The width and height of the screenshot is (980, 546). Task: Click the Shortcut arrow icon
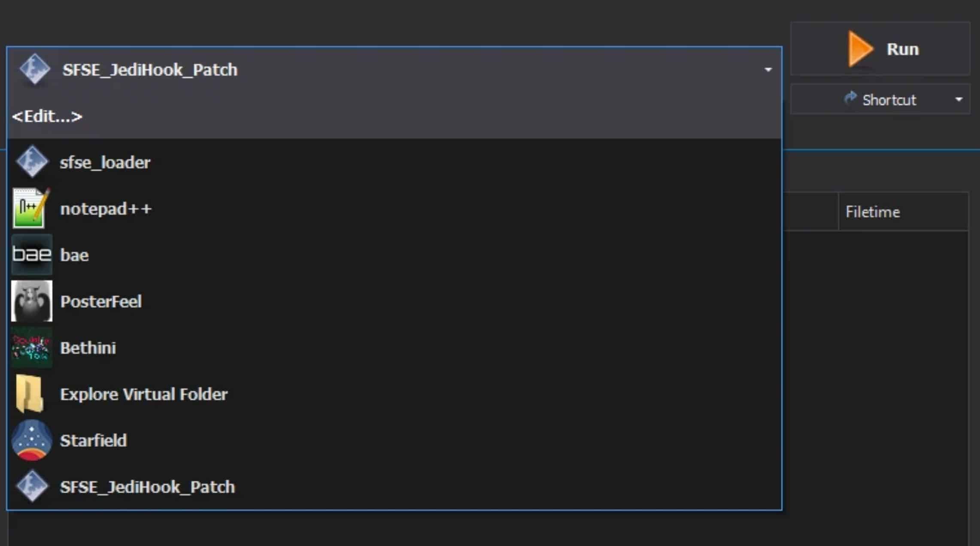click(850, 99)
